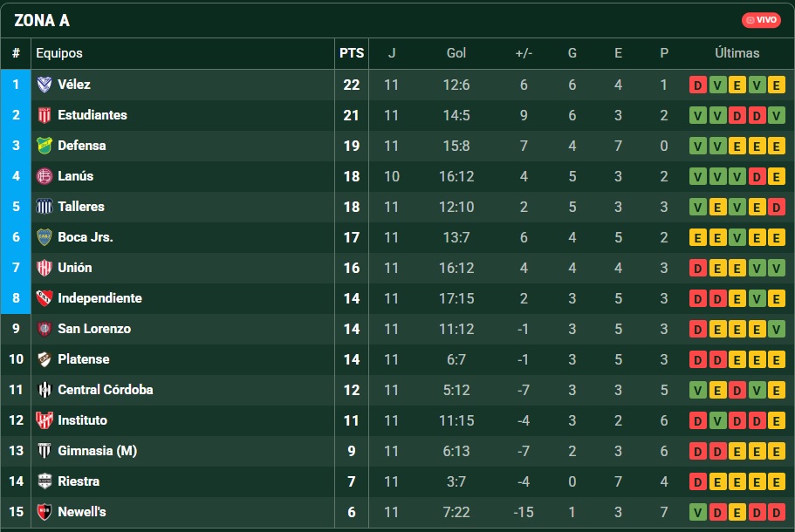795x532 pixels.
Task: Click the Newell's club crest icon
Action: [x=45, y=512]
